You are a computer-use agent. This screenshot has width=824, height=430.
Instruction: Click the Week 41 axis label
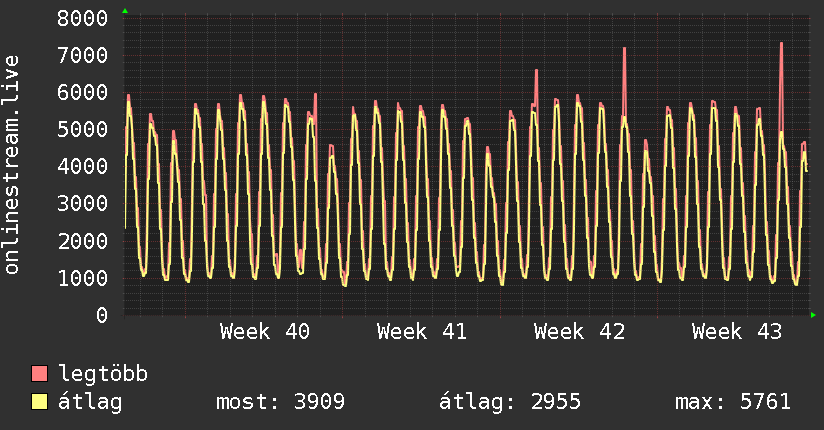[421, 332]
